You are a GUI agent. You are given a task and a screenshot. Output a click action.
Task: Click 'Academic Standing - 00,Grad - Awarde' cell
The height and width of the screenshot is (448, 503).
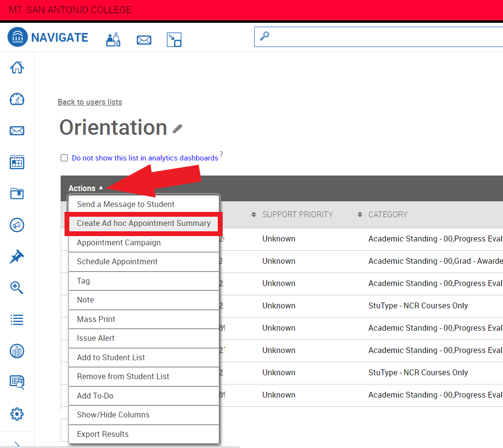click(x=435, y=261)
